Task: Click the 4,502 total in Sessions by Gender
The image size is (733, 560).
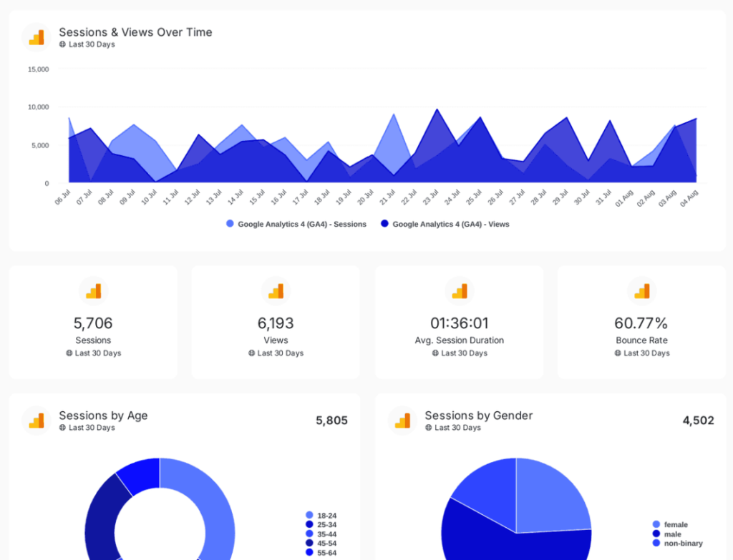Action: (x=699, y=421)
